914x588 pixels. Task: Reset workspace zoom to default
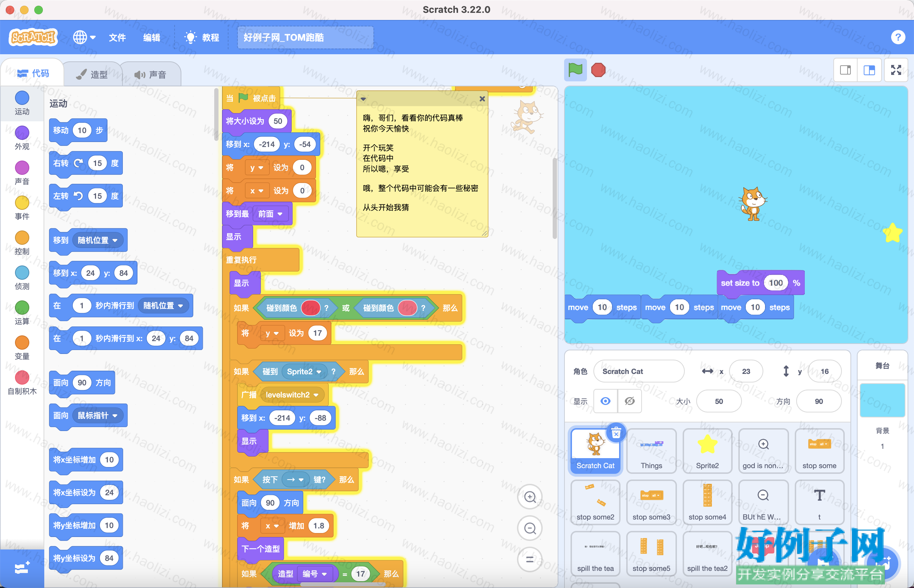click(x=530, y=559)
